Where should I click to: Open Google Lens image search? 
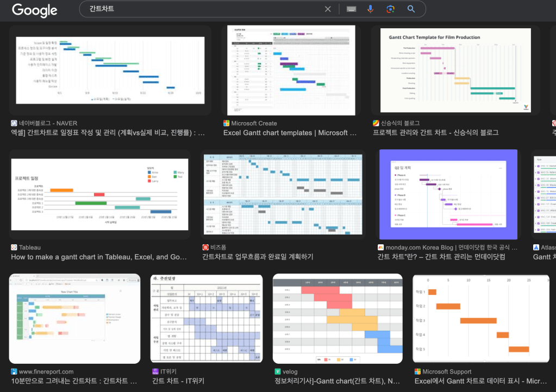(390, 9)
